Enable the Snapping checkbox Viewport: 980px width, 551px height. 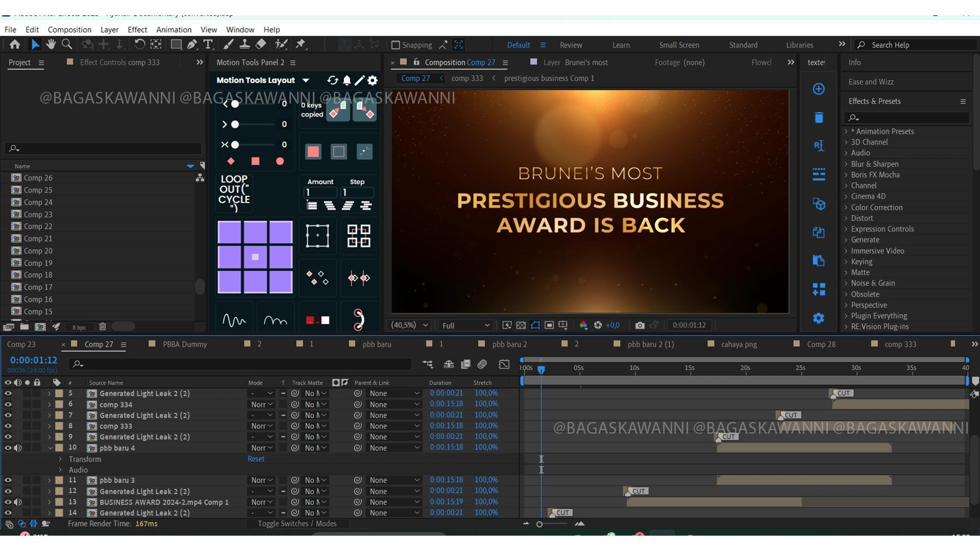click(x=395, y=45)
